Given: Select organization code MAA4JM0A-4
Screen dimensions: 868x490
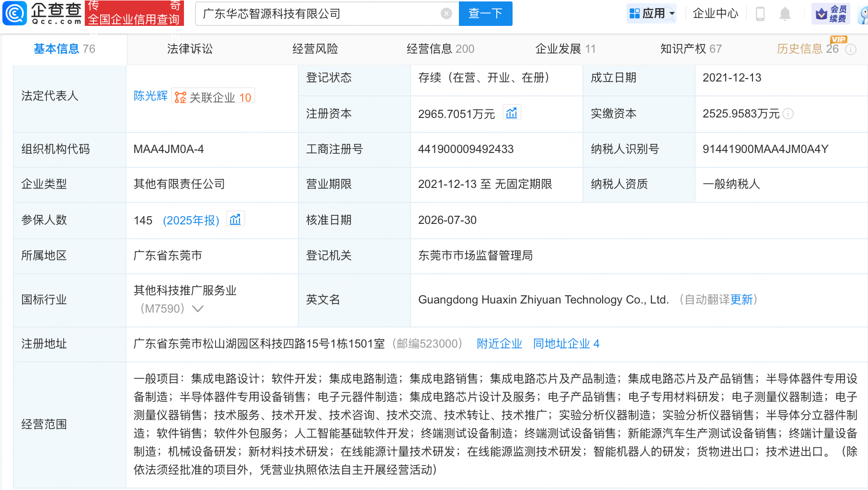Looking at the screenshot, I should coord(169,149).
